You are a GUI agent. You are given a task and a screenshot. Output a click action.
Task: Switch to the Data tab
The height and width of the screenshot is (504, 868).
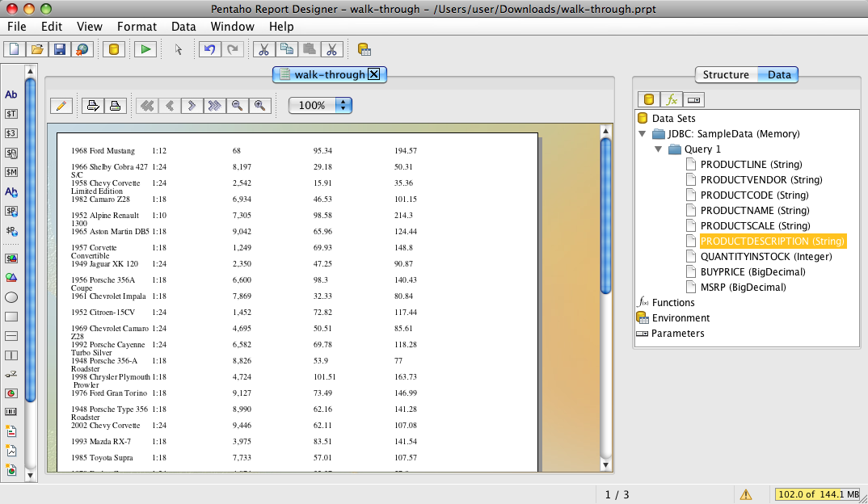(x=779, y=74)
